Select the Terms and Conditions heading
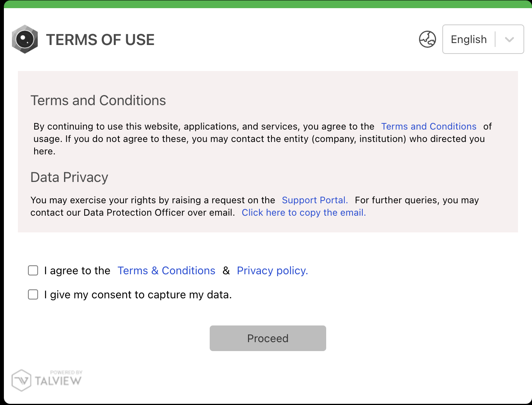Viewport: 532px width, 405px height. click(98, 100)
